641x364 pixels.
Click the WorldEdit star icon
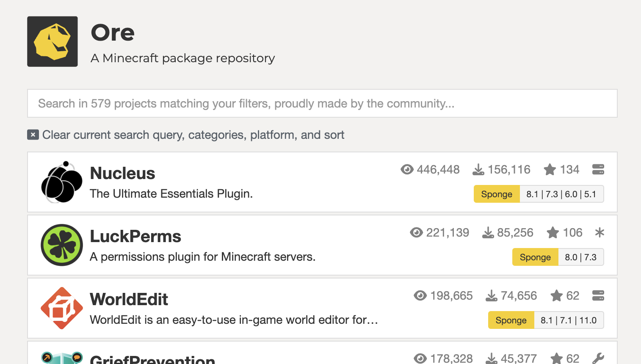(556, 296)
